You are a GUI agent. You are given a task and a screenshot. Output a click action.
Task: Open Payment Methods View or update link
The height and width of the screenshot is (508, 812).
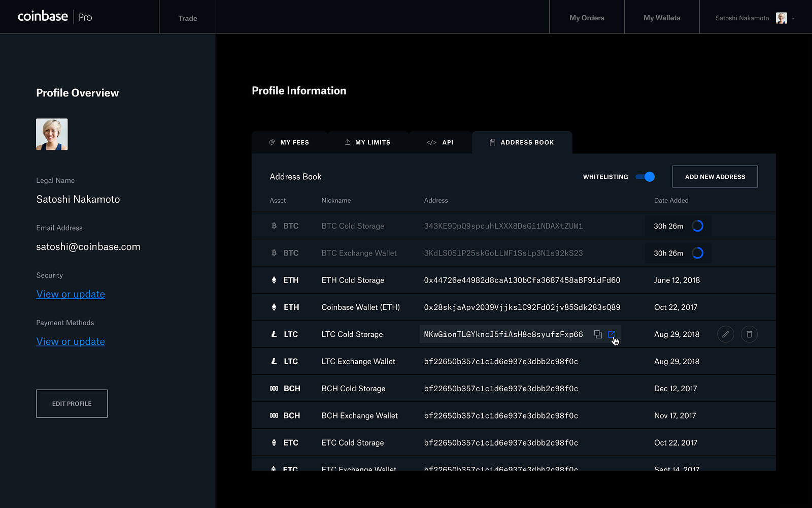71,341
